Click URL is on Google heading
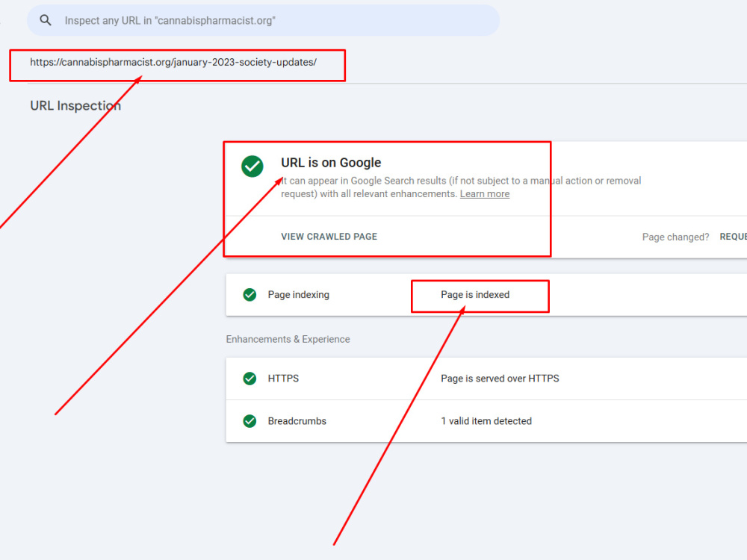 [331, 163]
